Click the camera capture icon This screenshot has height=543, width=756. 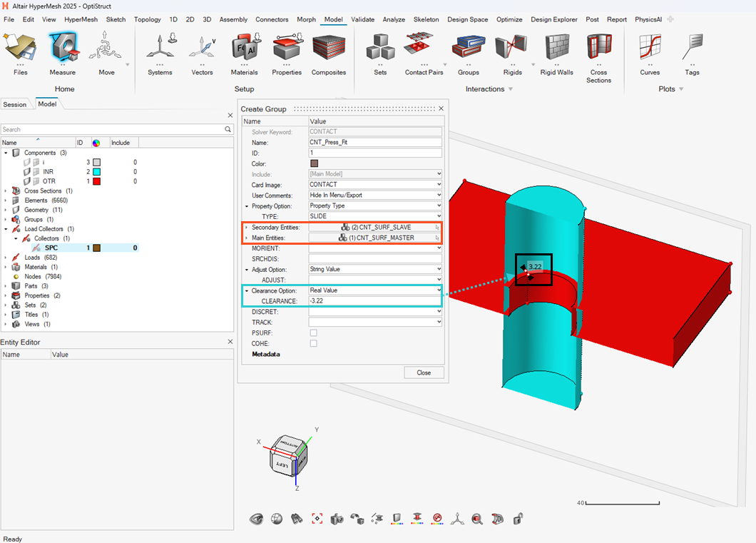[x=337, y=519]
